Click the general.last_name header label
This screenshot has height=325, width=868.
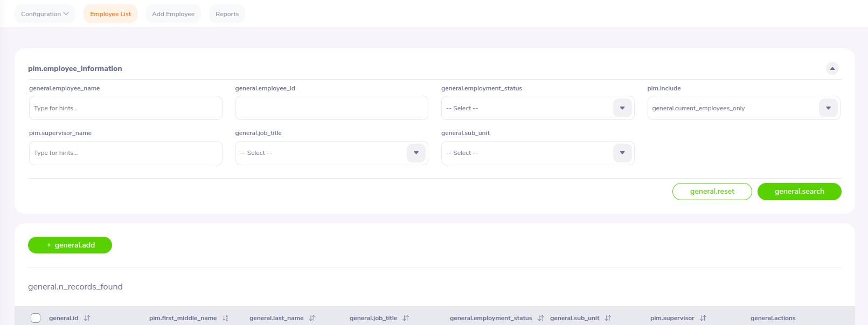click(x=276, y=318)
